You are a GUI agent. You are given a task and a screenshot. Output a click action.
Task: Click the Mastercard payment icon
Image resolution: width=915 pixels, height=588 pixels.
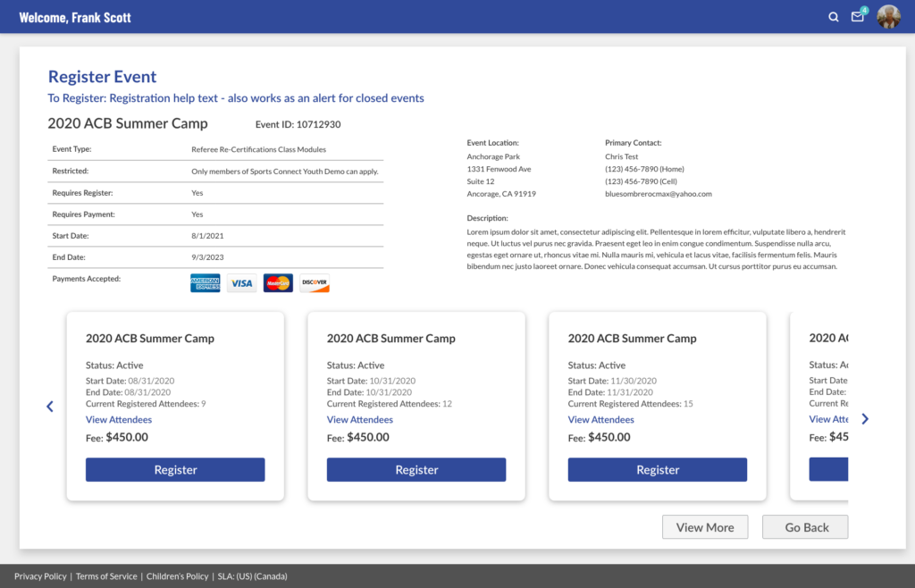click(278, 283)
